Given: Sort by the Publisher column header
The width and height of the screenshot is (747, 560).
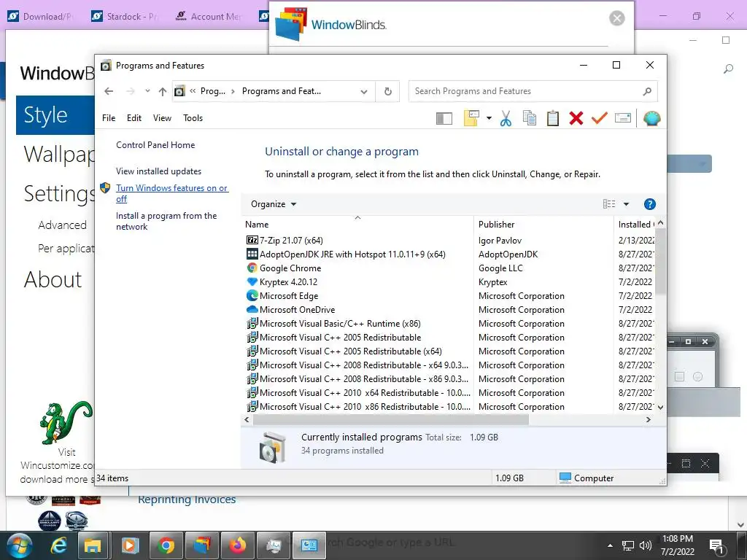Looking at the screenshot, I should (543, 225).
